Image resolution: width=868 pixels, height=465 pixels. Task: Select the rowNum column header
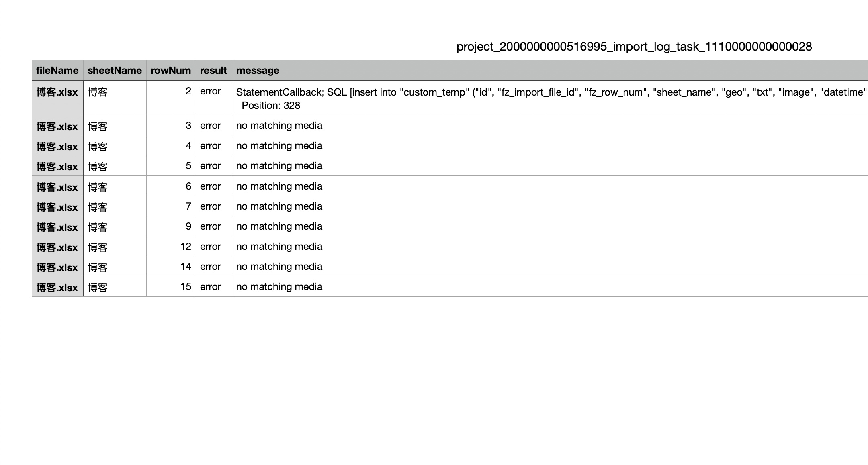point(171,70)
